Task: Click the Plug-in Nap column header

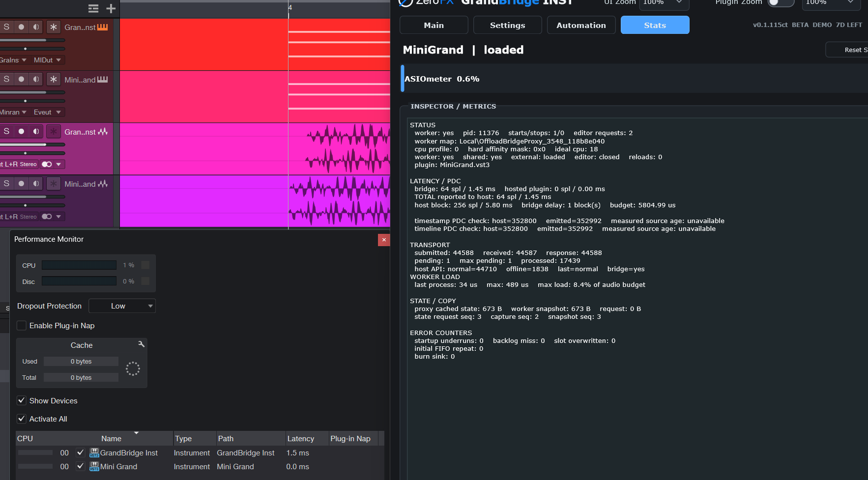Action: coord(353,438)
